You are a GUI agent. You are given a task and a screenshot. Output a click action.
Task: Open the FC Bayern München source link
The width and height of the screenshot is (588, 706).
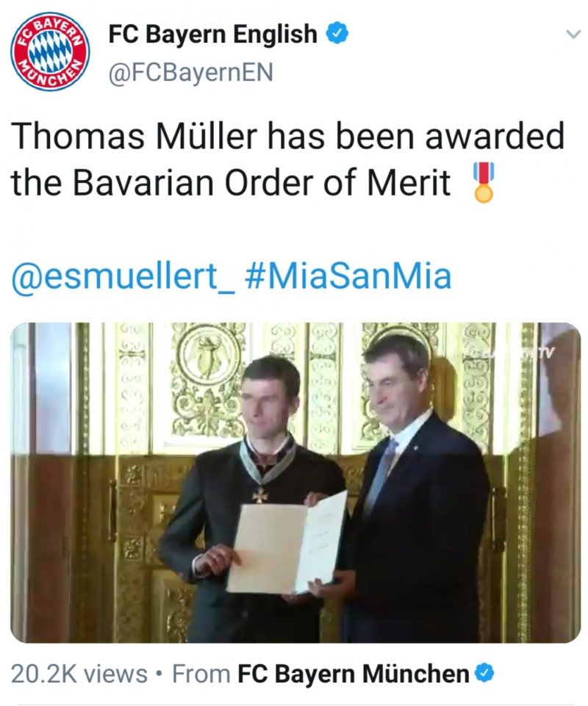[x=353, y=674]
